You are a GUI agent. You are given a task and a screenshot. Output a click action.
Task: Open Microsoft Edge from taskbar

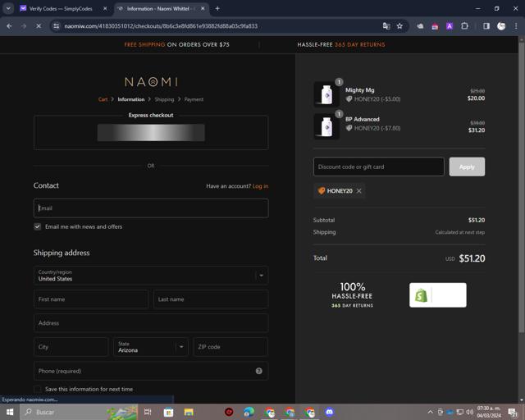249,412
